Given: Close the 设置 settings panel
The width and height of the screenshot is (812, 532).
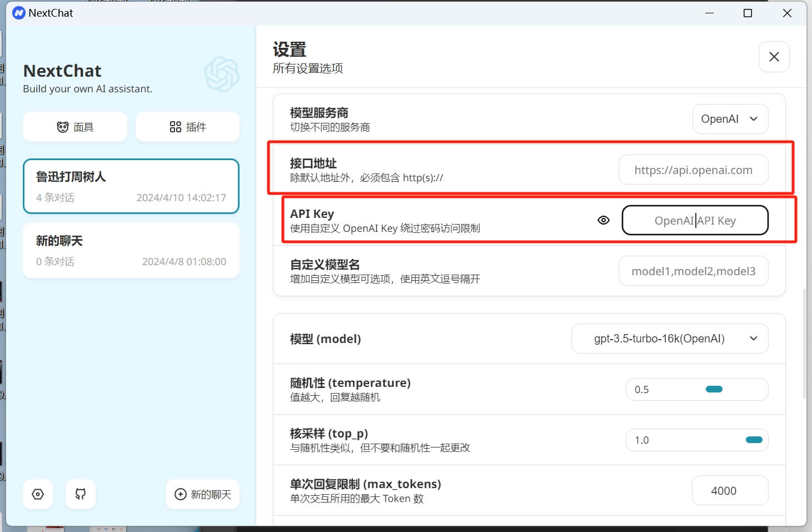Looking at the screenshot, I should [774, 56].
